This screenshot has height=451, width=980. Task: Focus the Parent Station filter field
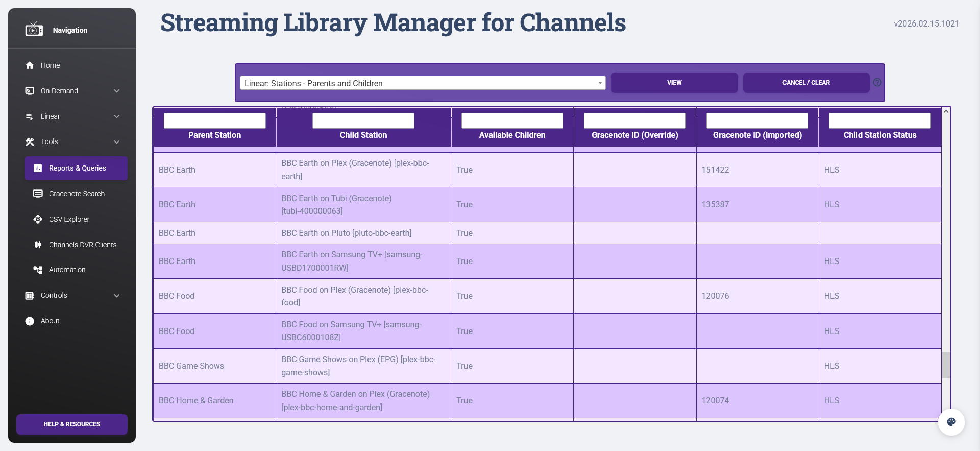click(214, 121)
